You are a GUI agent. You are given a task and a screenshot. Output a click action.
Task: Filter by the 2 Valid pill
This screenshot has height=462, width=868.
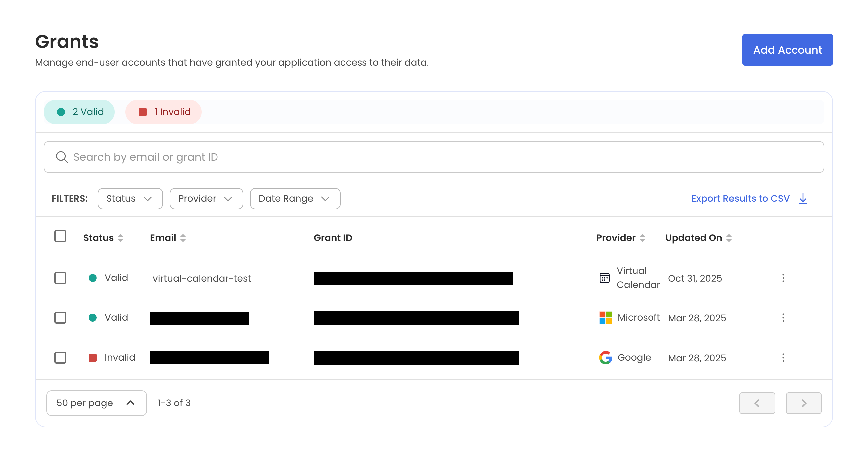[79, 112]
